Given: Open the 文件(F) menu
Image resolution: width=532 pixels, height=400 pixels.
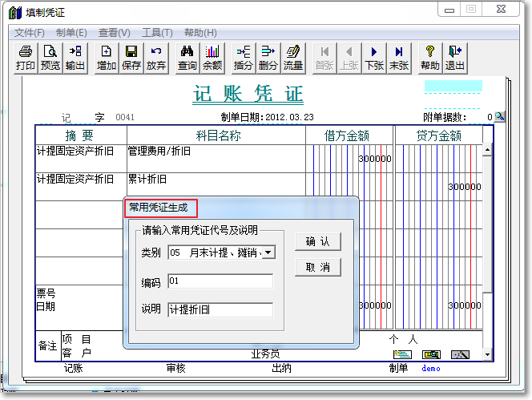Looking at the screenshot, I should click(29, 33).
